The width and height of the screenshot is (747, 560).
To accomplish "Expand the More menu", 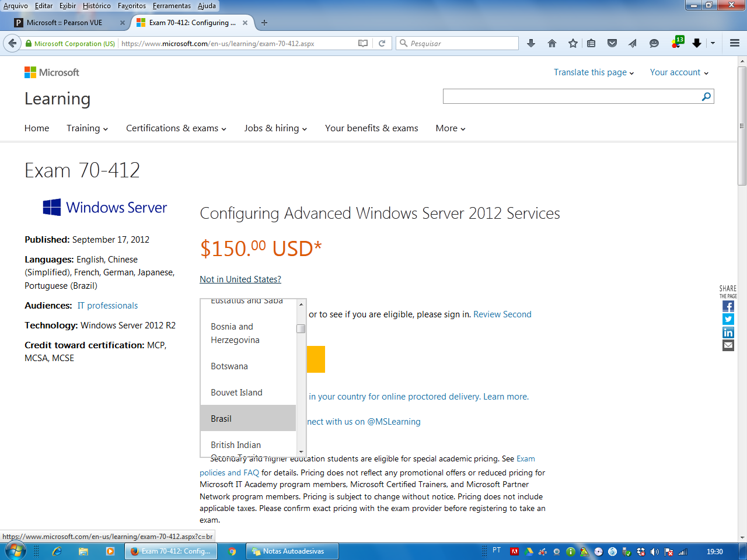I will [x=451, y=128].
